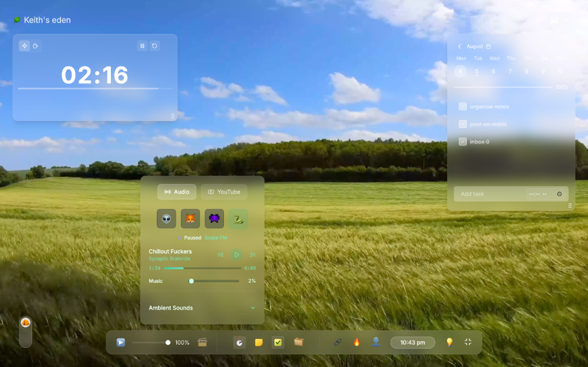Screen dimensions: 588x367
Task: Select the break coffee cup mode on timer
Action: [x=36, y=45]
